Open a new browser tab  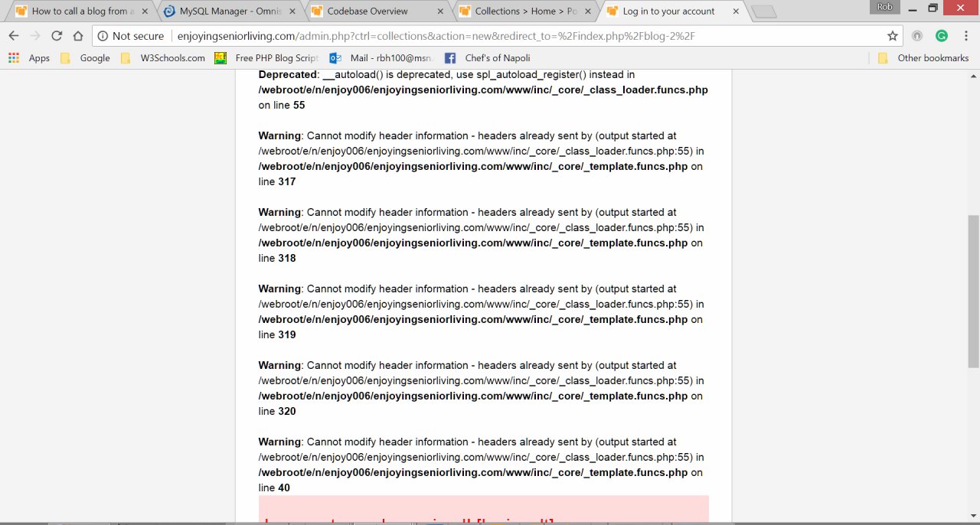763,11
